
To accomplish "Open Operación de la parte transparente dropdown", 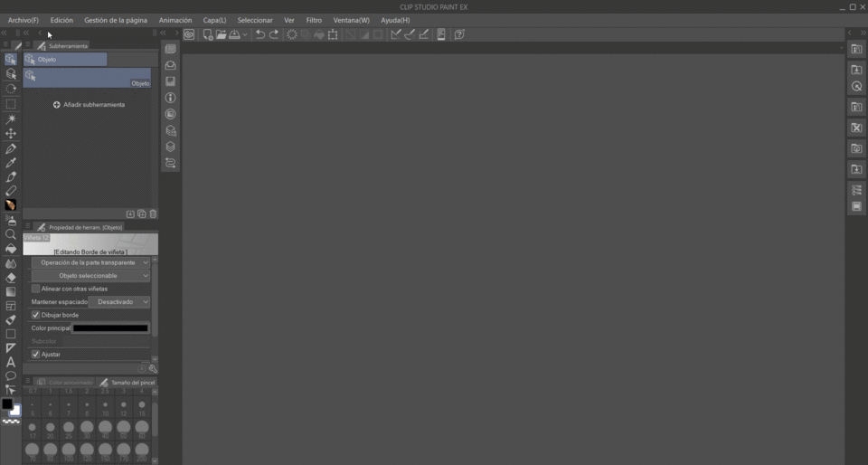I will pyautogui.click(x=90, y=263).
